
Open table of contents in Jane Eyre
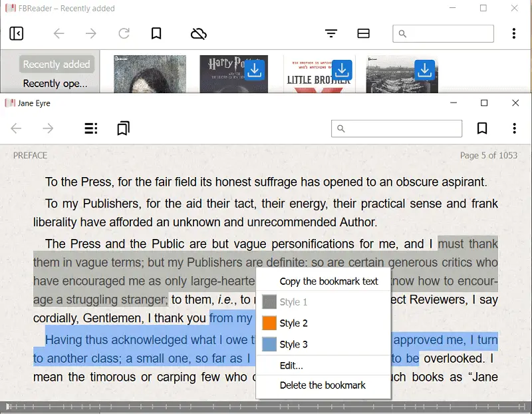pyautogui.click(x=91, y=128)
